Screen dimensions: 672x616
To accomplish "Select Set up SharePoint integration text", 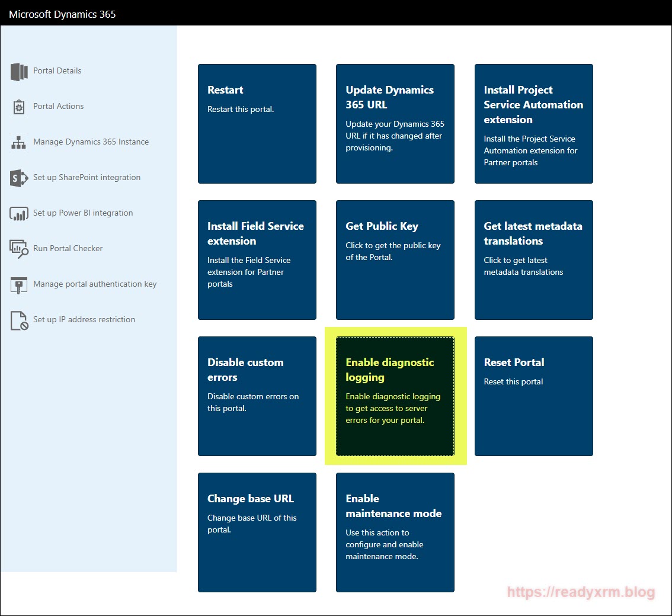I will (x=87, y=178).
